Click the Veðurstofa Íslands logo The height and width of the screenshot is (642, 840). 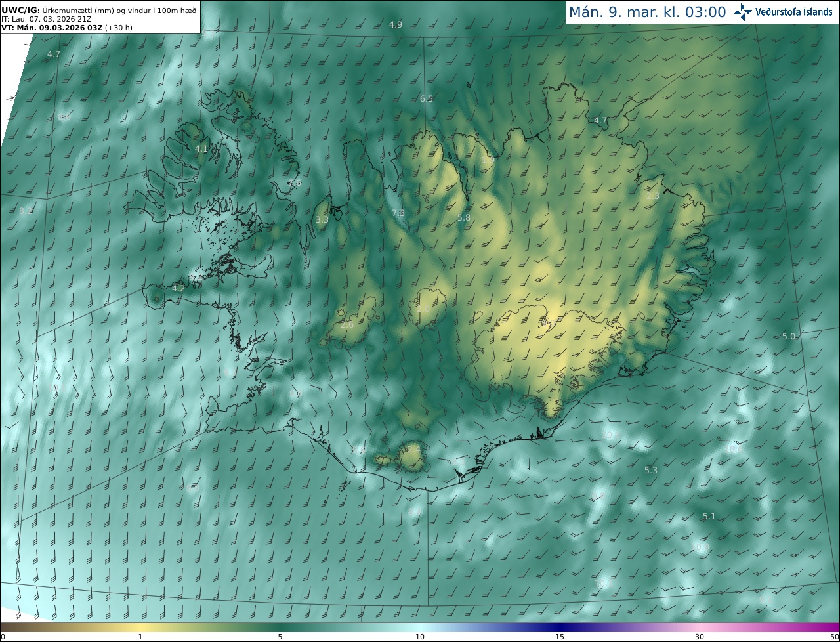pyautogui.click(x=783, y=12)
